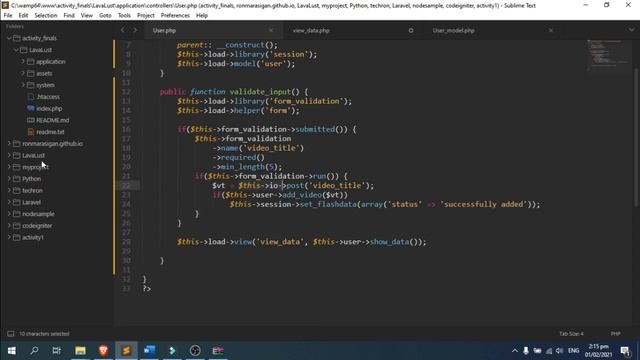The image size is (640, 360).
Task: Click the index.php file icon
Action: click(31, 109)
